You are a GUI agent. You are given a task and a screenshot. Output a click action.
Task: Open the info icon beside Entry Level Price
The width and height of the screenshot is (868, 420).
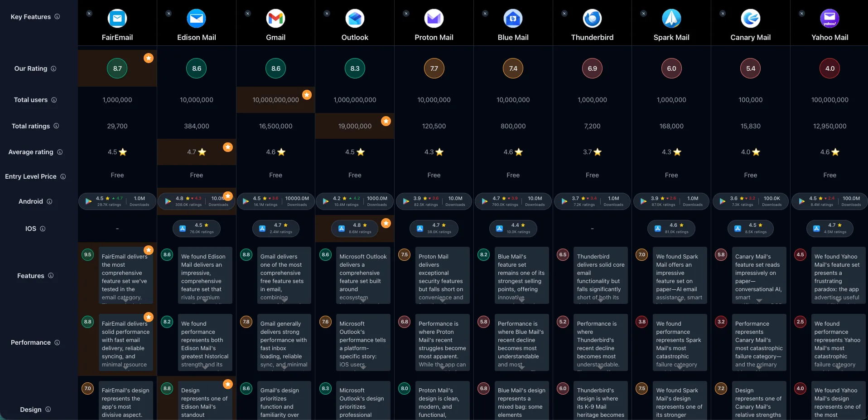click(x=63, y=176)
